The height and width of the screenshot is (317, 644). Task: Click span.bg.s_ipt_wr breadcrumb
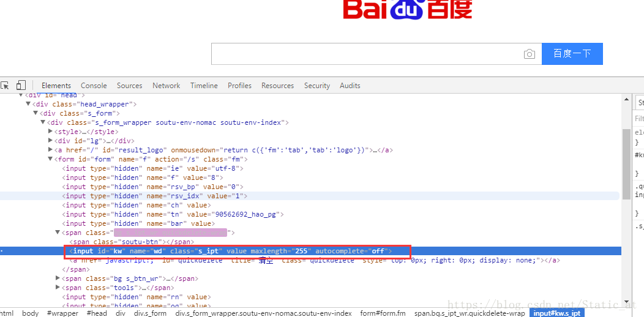(470, 313)
